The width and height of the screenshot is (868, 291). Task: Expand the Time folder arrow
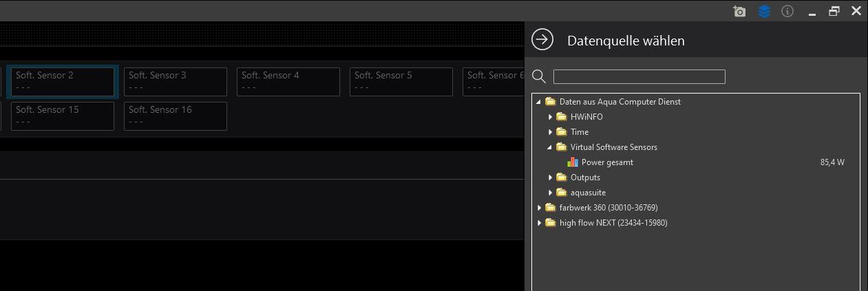click(551, 132)
